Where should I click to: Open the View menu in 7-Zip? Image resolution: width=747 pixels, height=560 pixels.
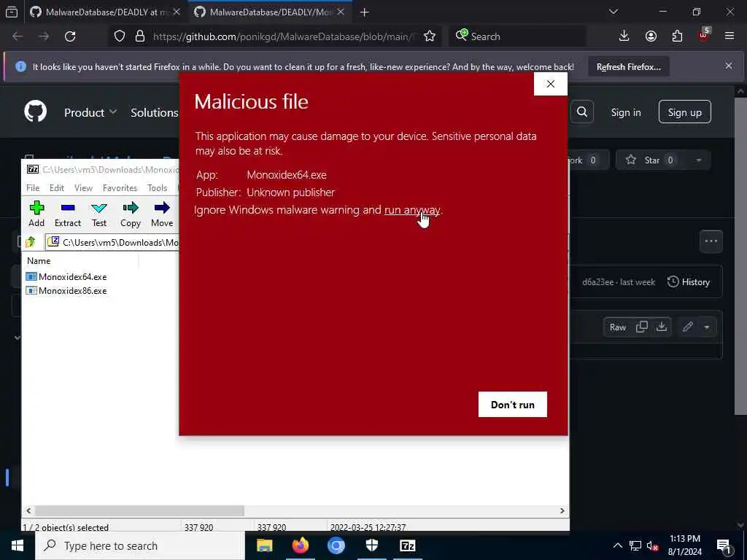[x=83, y=187]
